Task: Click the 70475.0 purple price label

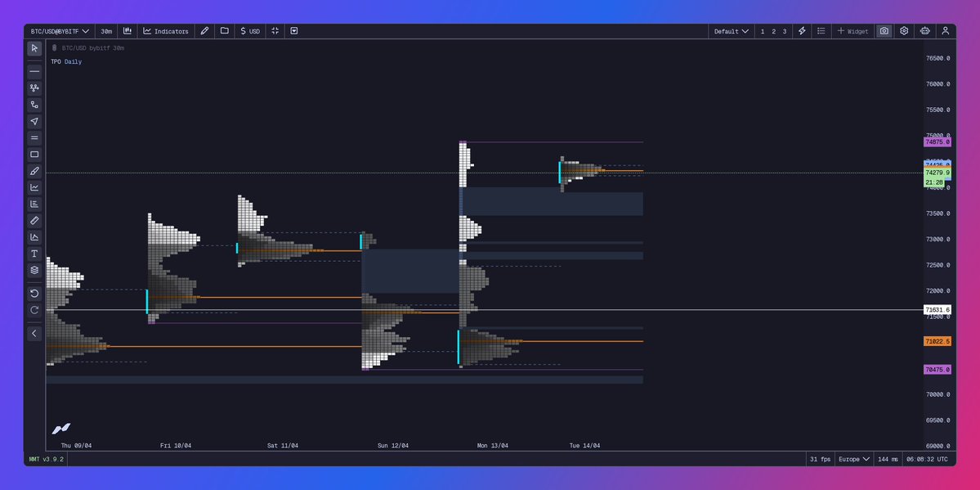Action: pos(937,370)
